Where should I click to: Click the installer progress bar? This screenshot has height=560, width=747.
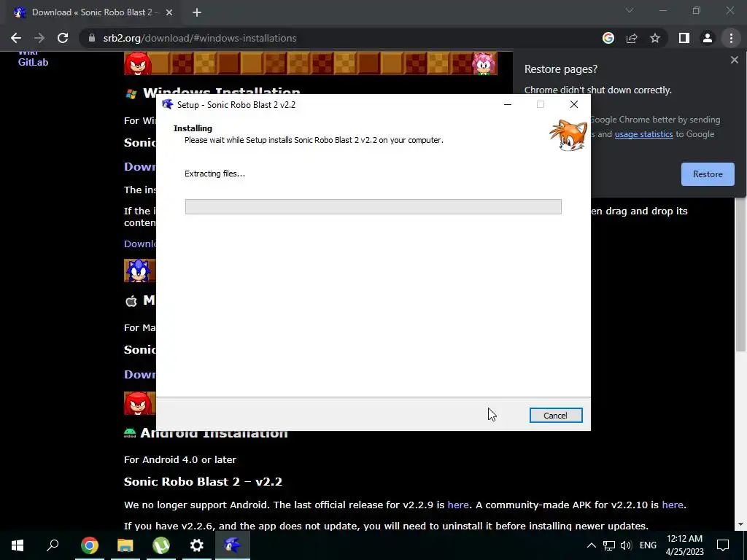coord(373,206)
